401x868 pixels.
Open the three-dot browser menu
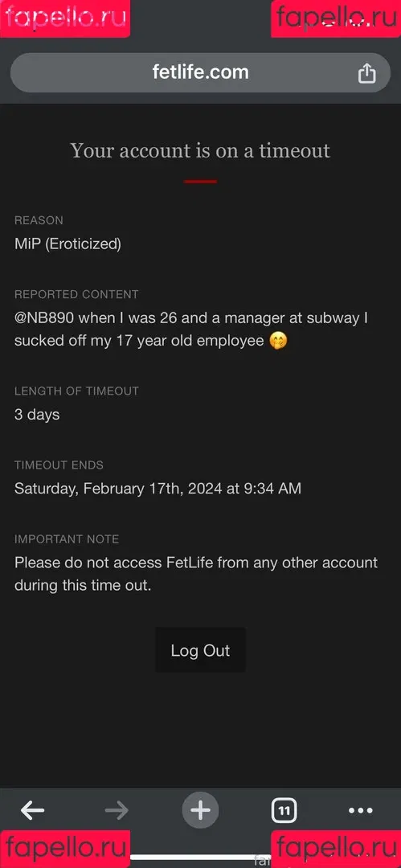[361, 811]
